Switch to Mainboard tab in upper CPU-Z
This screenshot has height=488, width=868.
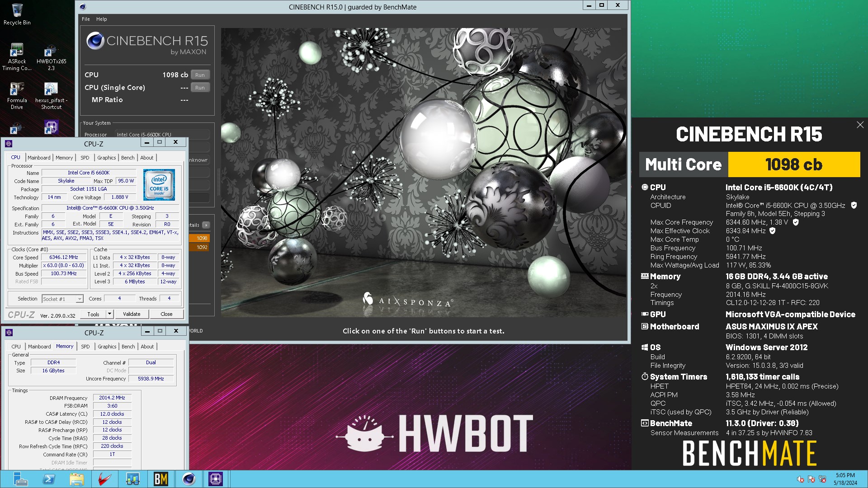pos(39,158)
